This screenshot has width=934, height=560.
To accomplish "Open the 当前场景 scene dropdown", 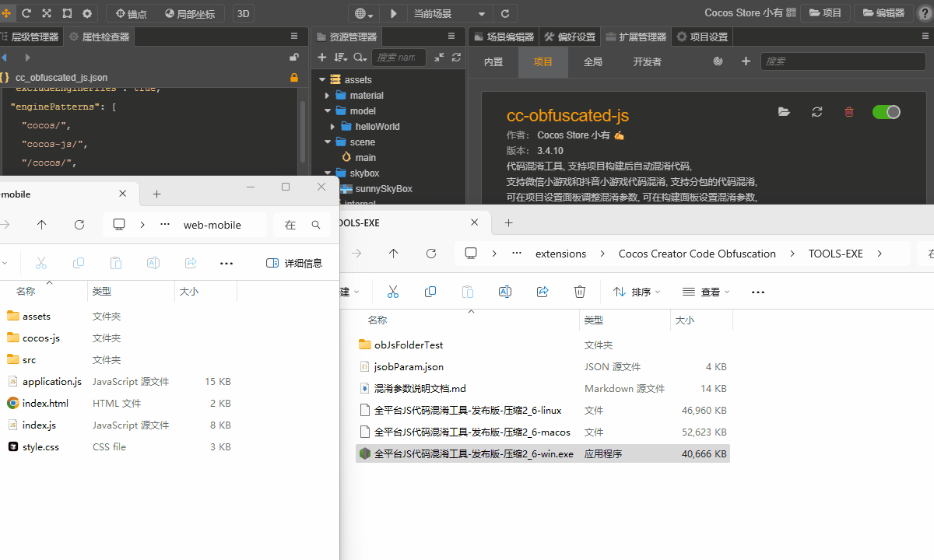I will pyautogui.click(x=449, y=13).
